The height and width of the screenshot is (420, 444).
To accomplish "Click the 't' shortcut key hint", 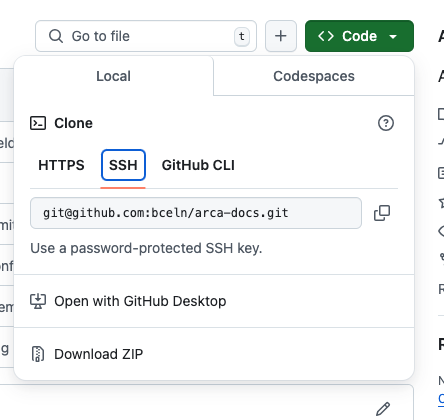I will click(x=242, y=36).
